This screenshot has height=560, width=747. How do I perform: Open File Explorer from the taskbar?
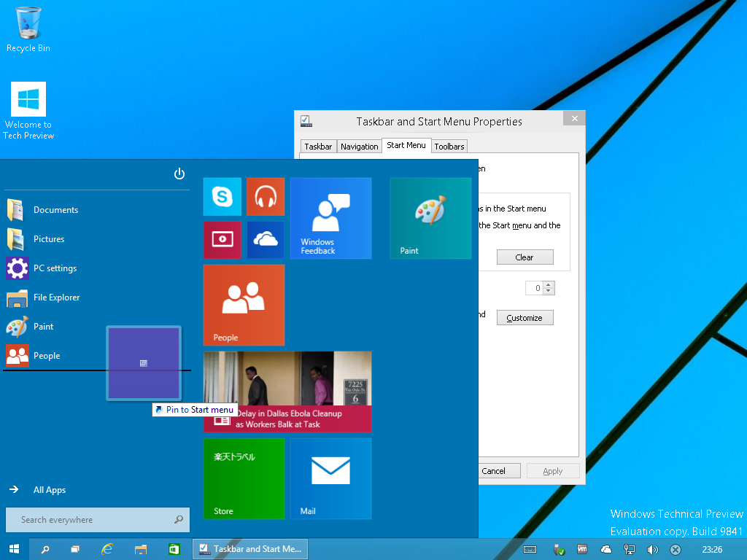tap(141, 549)
